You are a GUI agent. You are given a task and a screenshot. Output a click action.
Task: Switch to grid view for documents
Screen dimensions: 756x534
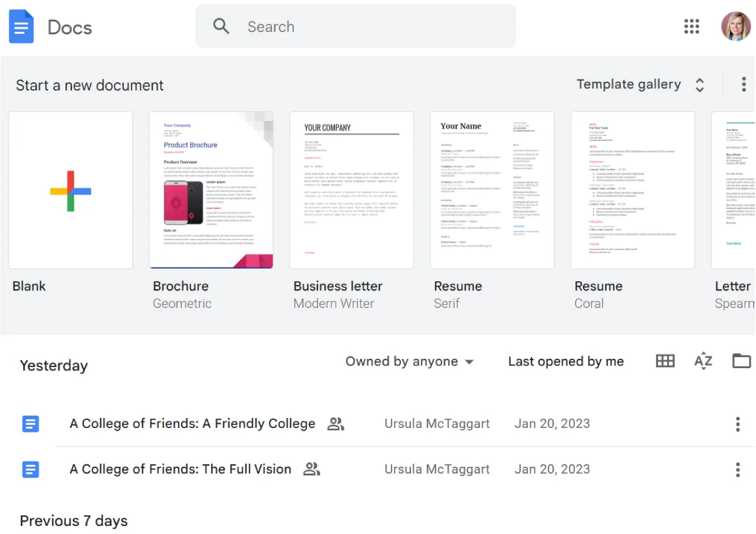664,361
